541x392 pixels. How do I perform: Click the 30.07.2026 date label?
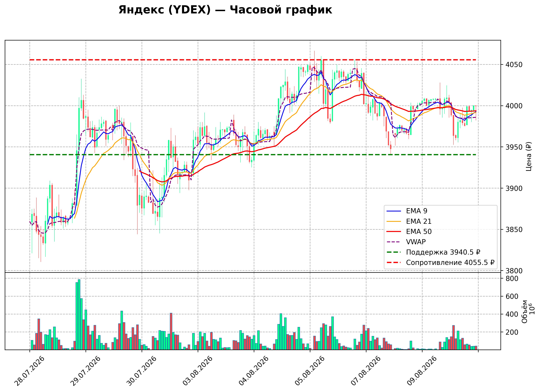(x=141, y=371)
